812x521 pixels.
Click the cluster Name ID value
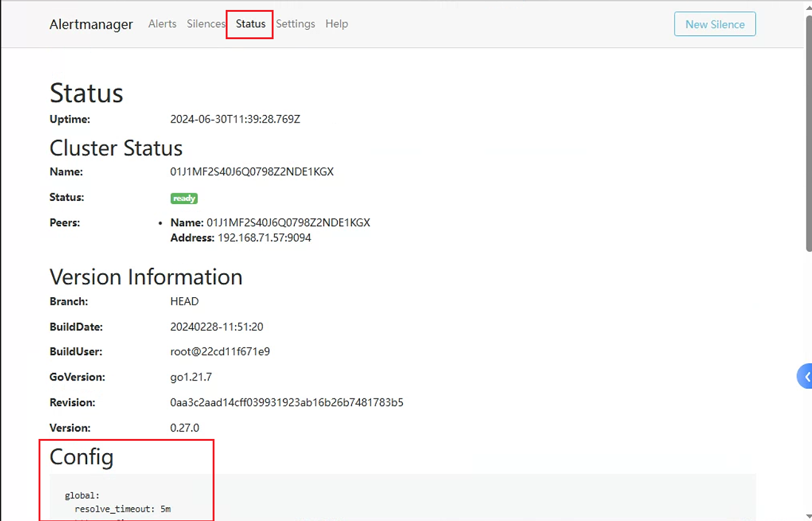[252, 172]
